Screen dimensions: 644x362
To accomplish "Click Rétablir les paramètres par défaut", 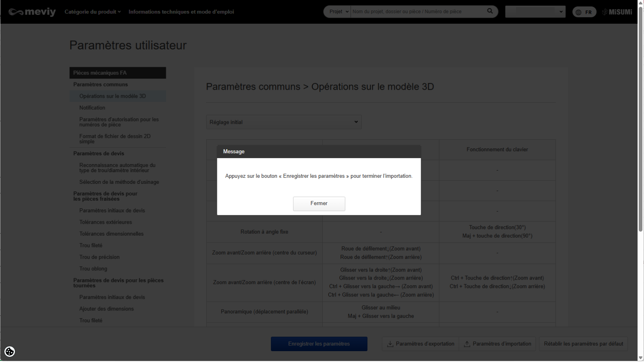I will [583, 344].
